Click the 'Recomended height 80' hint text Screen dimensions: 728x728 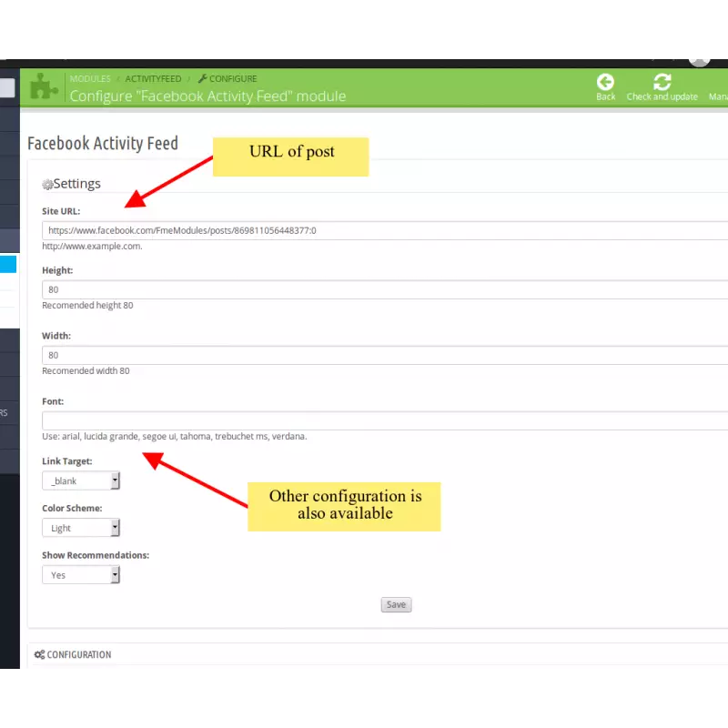pyautogui.click(x=87, y=306)
